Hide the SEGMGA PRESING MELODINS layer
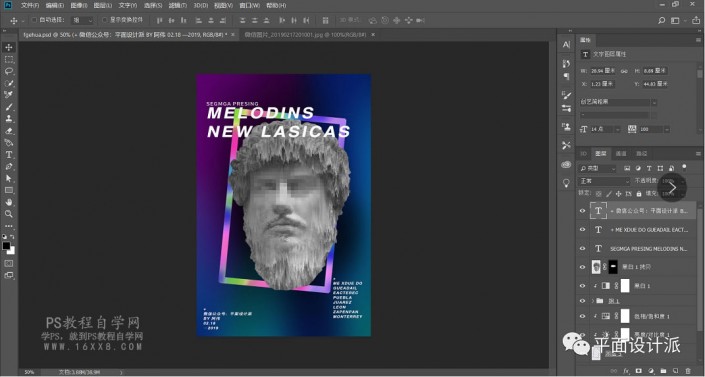 [x=582, y=248]
